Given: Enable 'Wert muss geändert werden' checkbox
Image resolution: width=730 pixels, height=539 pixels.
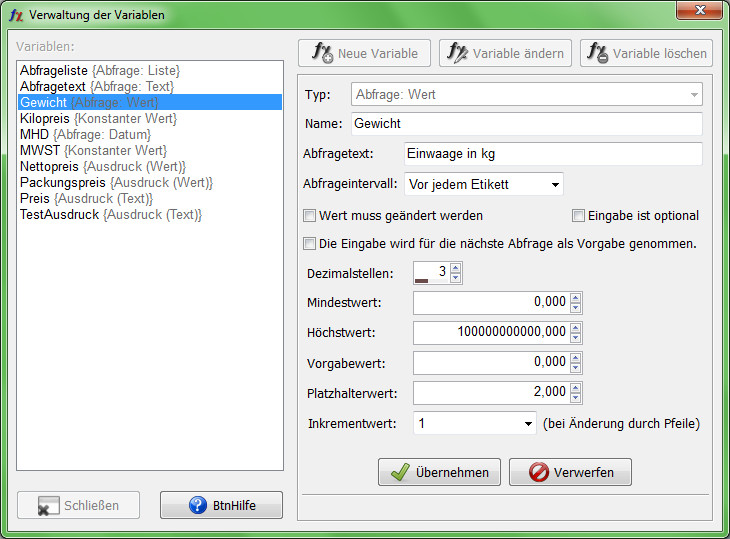Looking at the screenshot, I should click(x=310, y=216).
